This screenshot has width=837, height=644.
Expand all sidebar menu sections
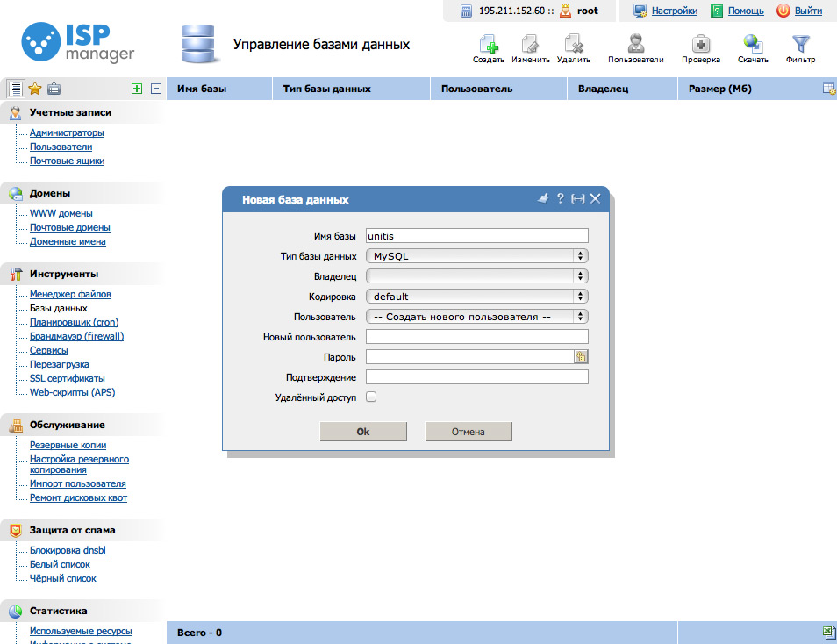point(136,89)
